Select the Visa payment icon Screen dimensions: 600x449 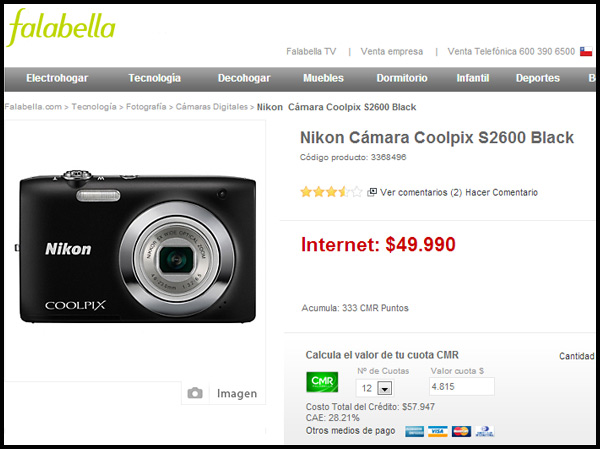click(x=437, y=431)
